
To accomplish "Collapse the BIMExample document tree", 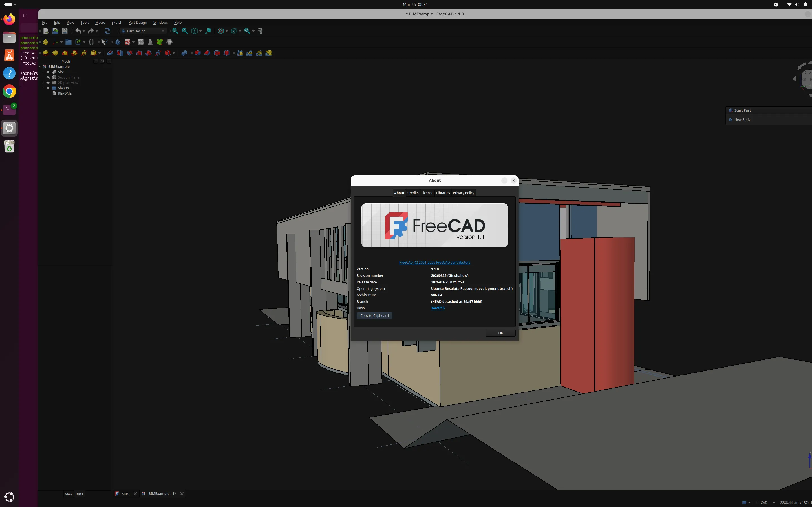I will (x=40, y=67).
